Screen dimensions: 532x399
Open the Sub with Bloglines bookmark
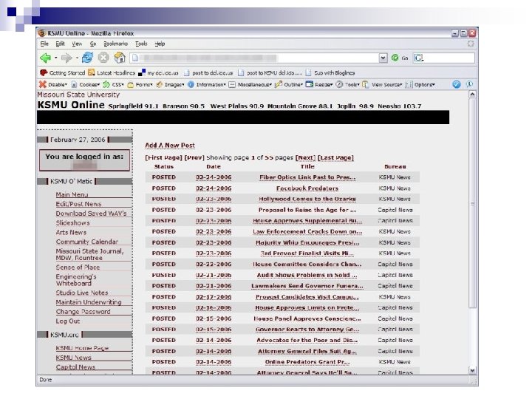click(330, 72)
